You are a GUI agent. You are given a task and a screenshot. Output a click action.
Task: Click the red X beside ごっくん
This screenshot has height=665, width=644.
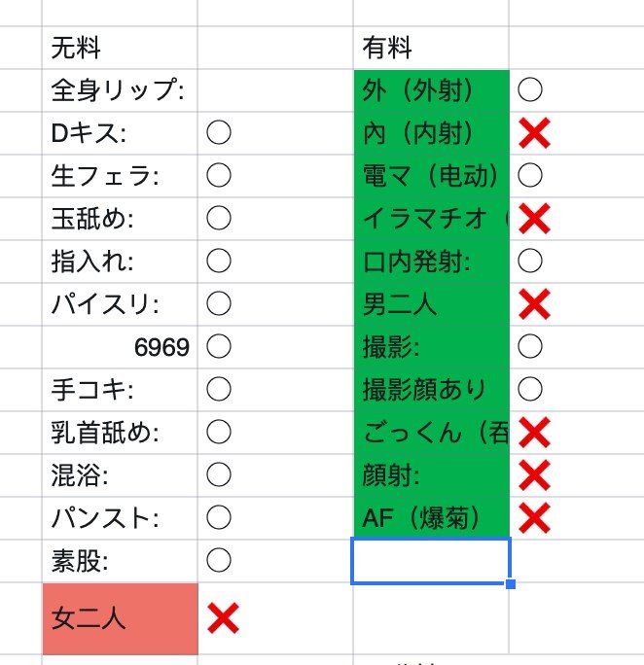(534, 433)
